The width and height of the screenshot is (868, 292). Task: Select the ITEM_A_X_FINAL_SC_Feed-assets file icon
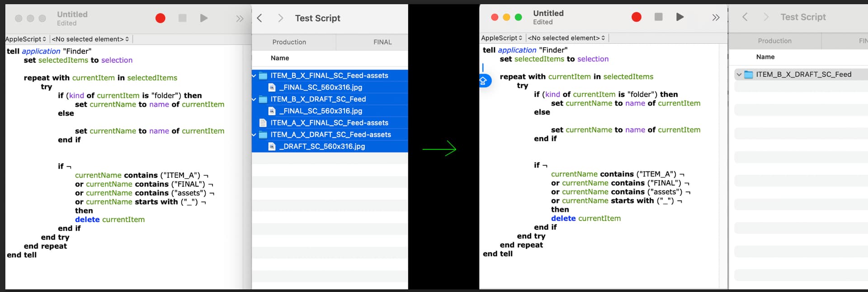tap(262, 123)
